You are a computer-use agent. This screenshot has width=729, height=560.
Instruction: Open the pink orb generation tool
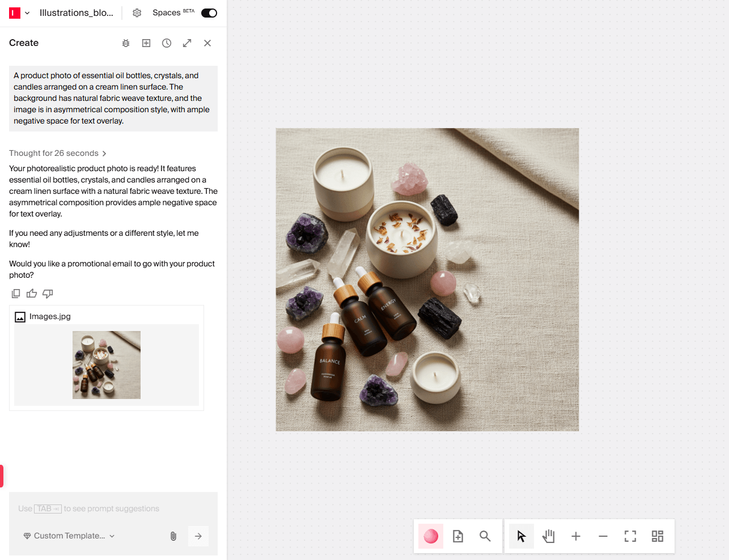point(430,536)
